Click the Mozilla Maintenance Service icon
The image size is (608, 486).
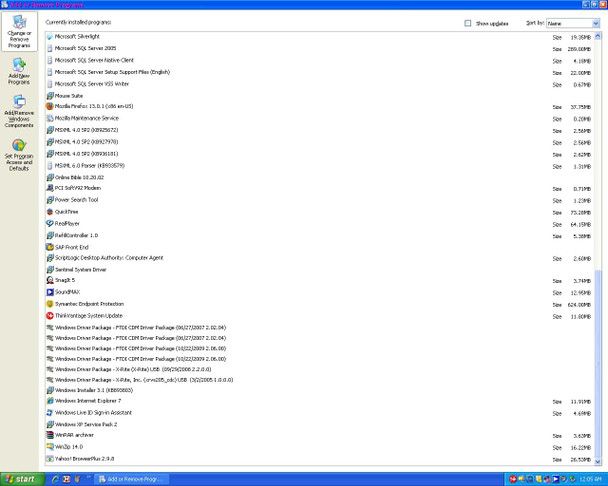pyautogui.click(x=50, y=118)
